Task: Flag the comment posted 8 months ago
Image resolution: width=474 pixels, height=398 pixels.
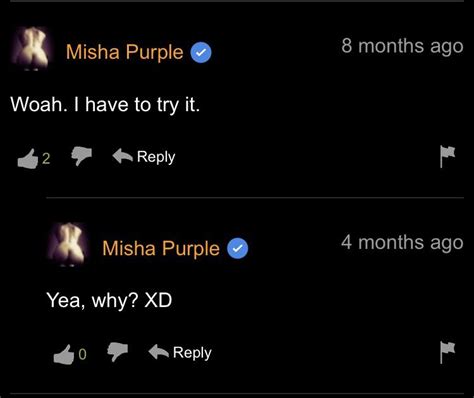Action: 447,156
